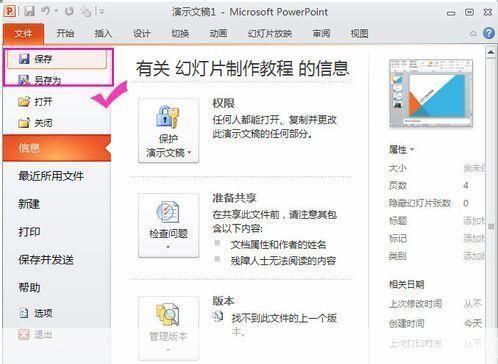The image size is (498, 364).
Task: Open the 检查问题 dropdown button
Action: [169, 225]
